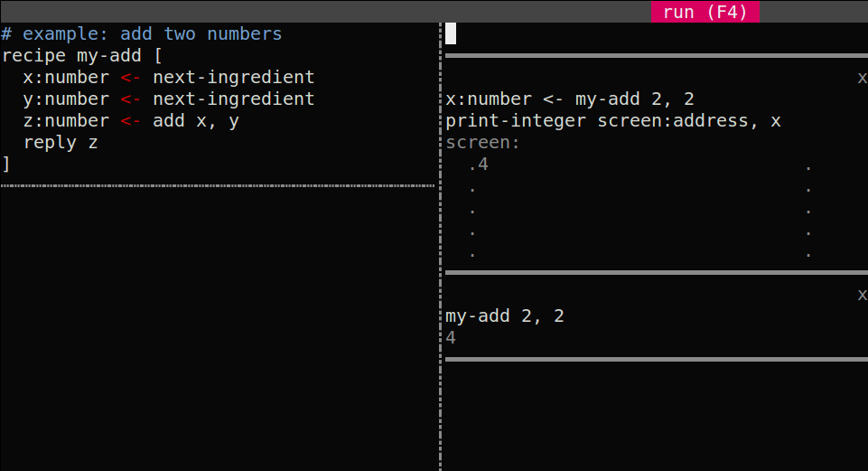Delete the my-add 2, 2 sandbox

point(862,294)
